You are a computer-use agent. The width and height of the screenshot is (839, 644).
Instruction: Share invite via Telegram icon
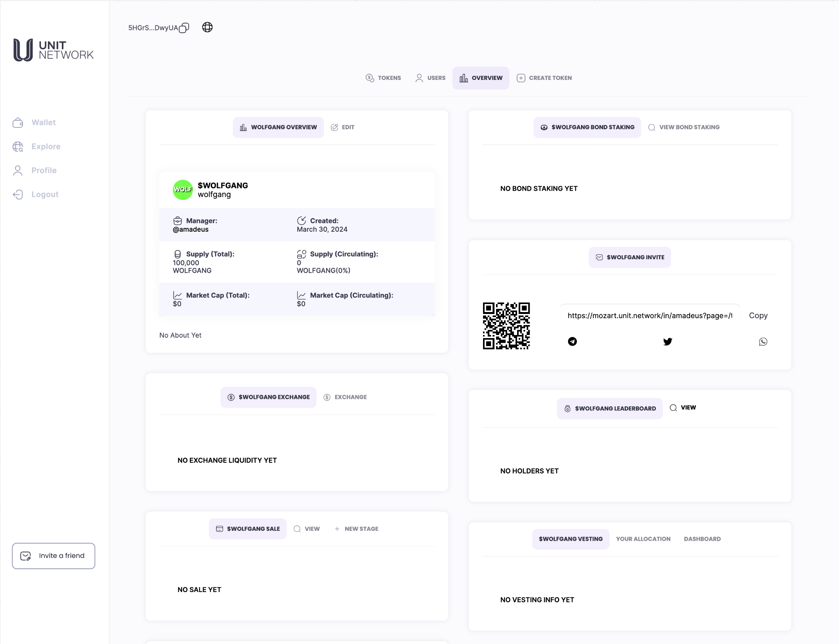point(572,342)
